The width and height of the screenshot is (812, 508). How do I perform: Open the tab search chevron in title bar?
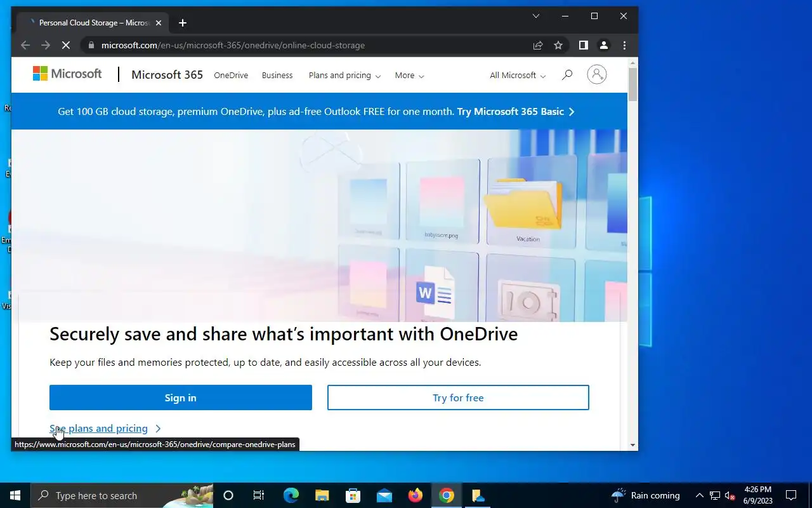coord(536,16)
